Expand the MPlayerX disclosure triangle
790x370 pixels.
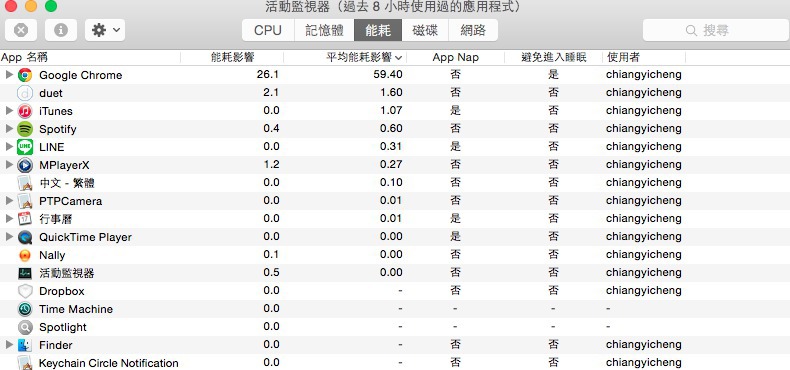(9, 164)
